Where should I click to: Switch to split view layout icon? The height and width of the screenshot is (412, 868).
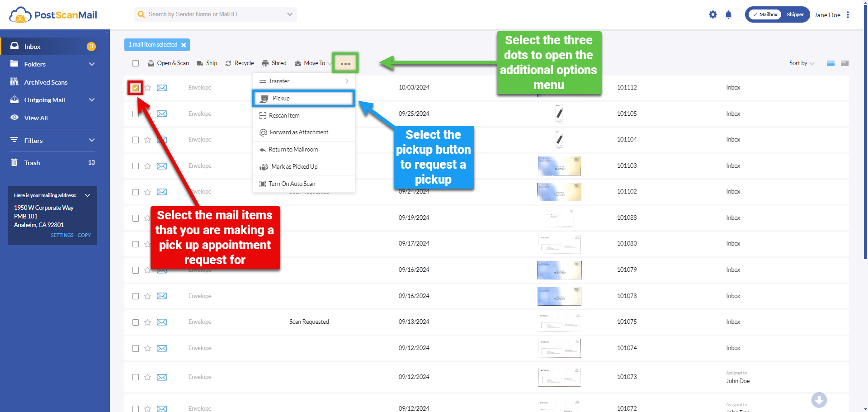[x=844, y=63]
